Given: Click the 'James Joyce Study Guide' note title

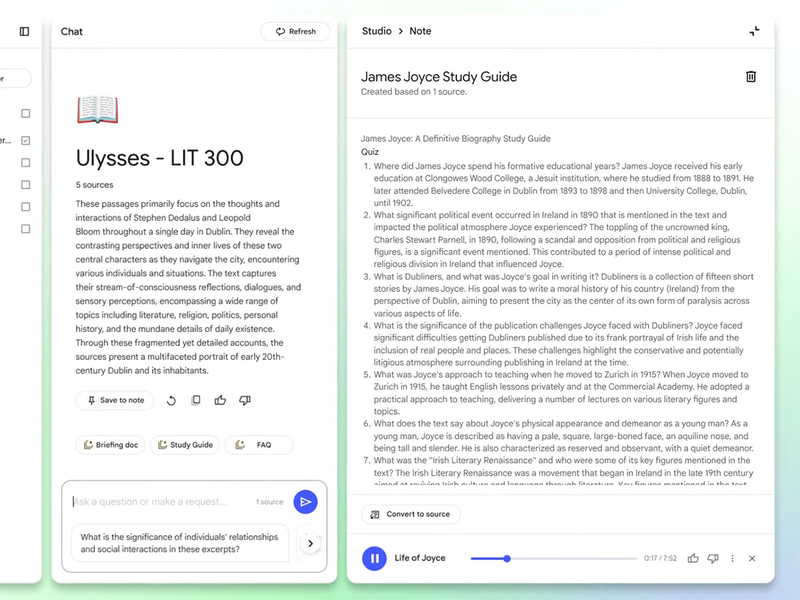Looking at the screenshot, I should (x=439, y=77).
